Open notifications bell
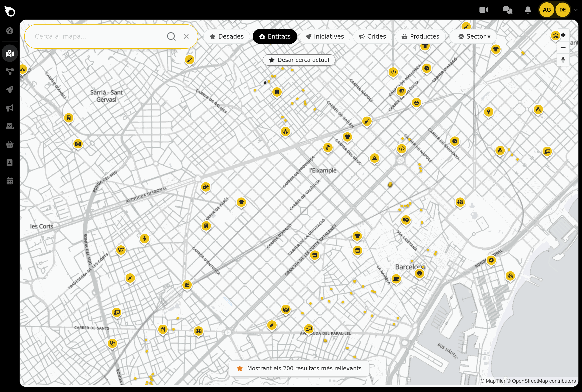This screenshot has height=392, width=582. (528, 10)
